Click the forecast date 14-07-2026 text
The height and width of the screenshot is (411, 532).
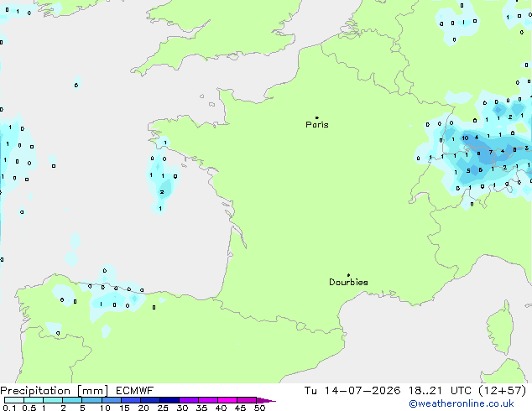point(362,391)
